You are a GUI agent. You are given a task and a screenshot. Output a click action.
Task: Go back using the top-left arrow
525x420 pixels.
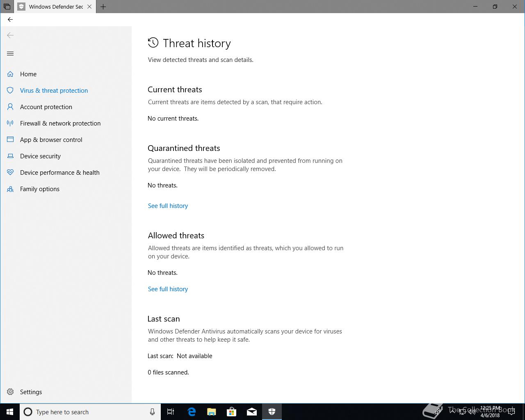(10, 19)
